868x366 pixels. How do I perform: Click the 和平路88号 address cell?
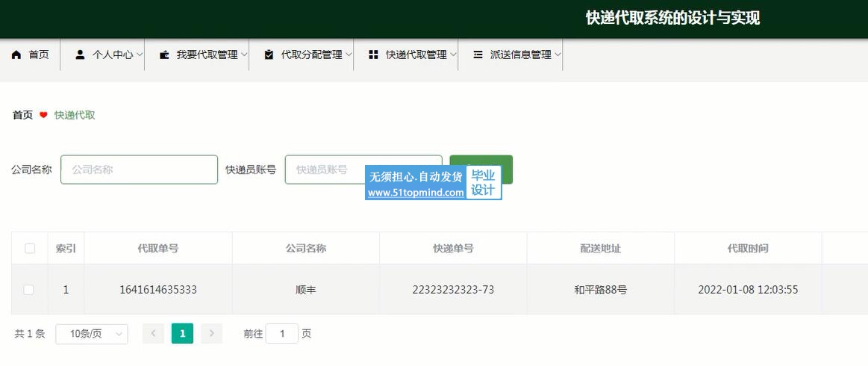(600, 290)
